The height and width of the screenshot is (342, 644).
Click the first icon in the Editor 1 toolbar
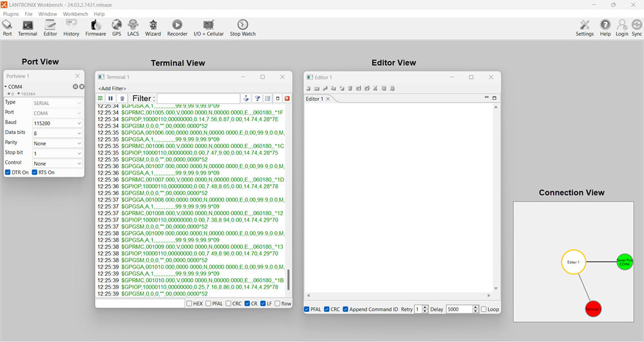point(308,88)
